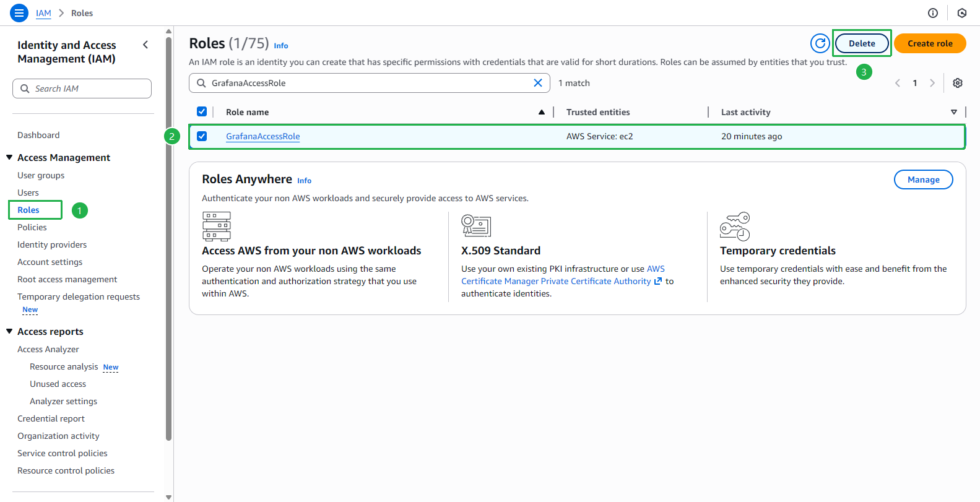Open Credential report in the sidebar

click(x=51, y=418)
